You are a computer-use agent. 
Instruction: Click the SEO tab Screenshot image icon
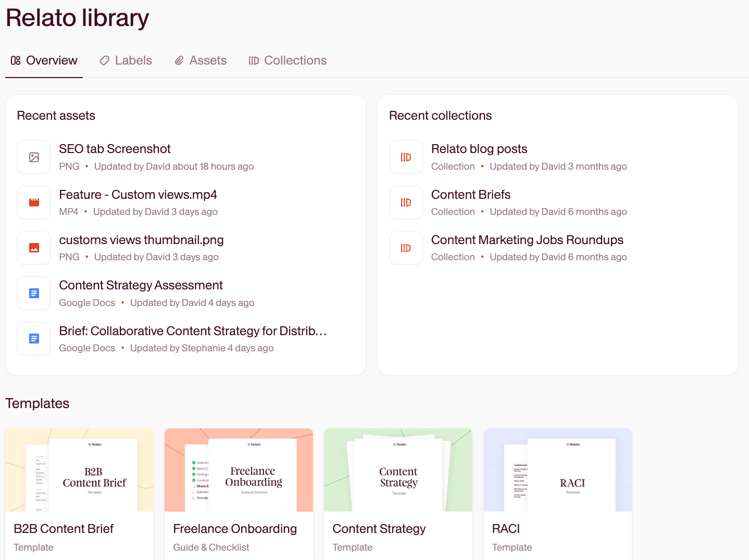pyautogui.click(x=34, y=157)
